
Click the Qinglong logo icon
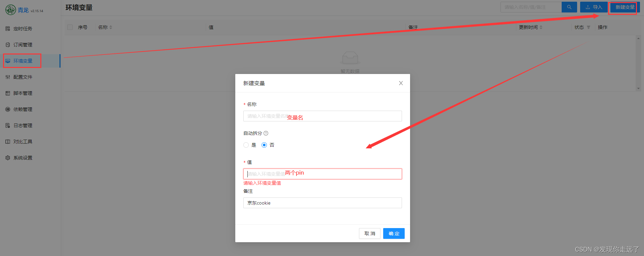coord(10,10)
